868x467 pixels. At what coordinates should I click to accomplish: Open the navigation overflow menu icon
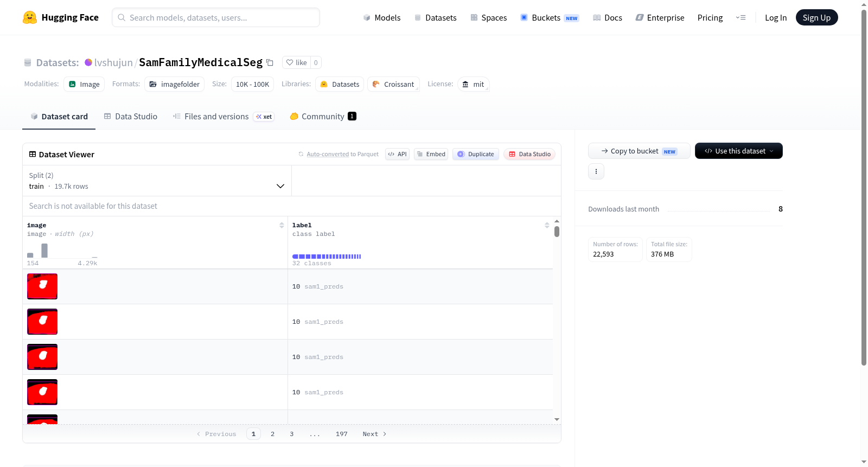click(741, 17)
